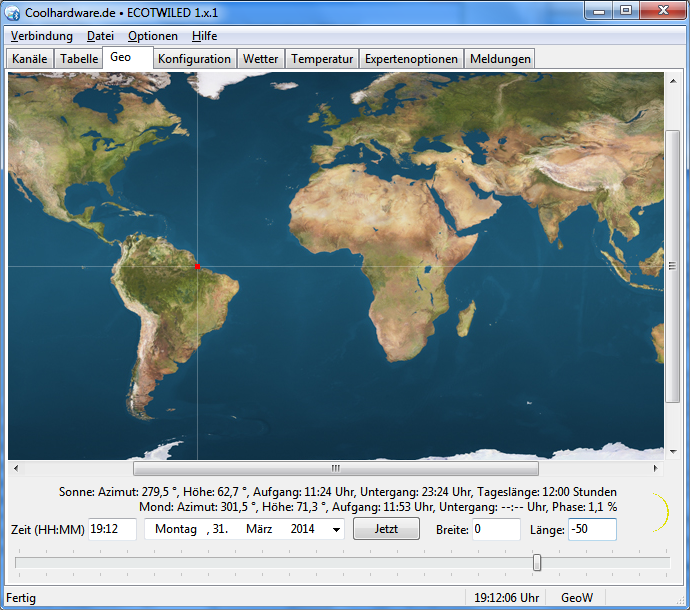Open the Verbindung menu

click(42, 36)
